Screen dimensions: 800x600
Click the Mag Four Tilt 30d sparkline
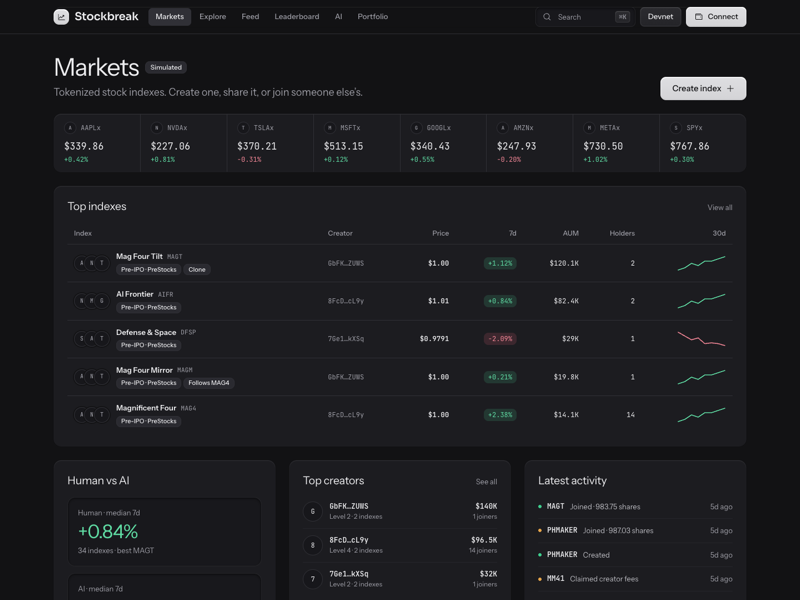pos(702,263)
